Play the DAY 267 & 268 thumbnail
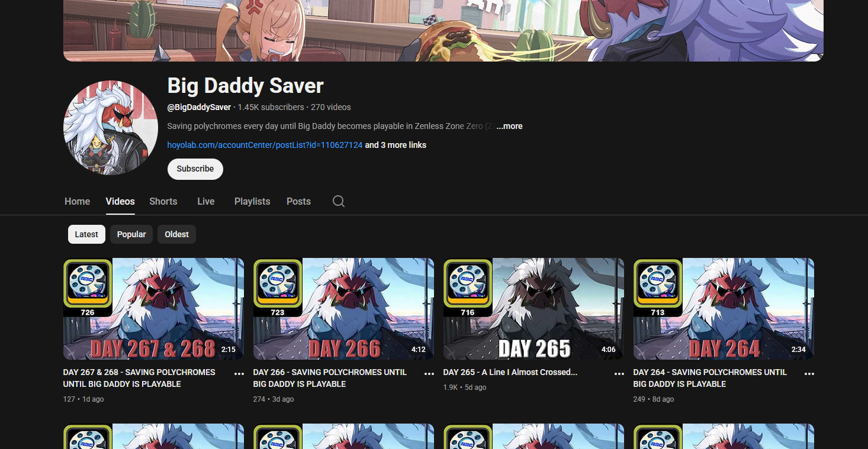This screenshot has width=868, height=449. [153, 309]
